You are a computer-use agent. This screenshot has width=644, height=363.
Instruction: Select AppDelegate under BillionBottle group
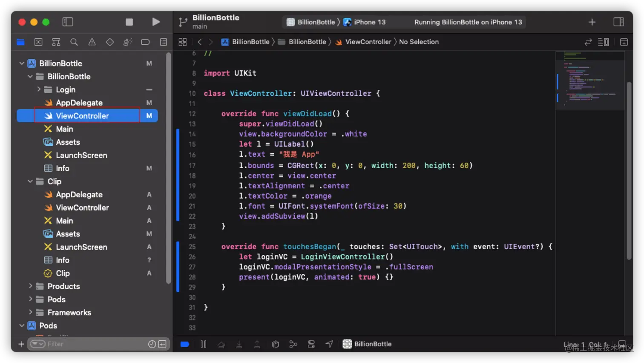tap(79, 103)
